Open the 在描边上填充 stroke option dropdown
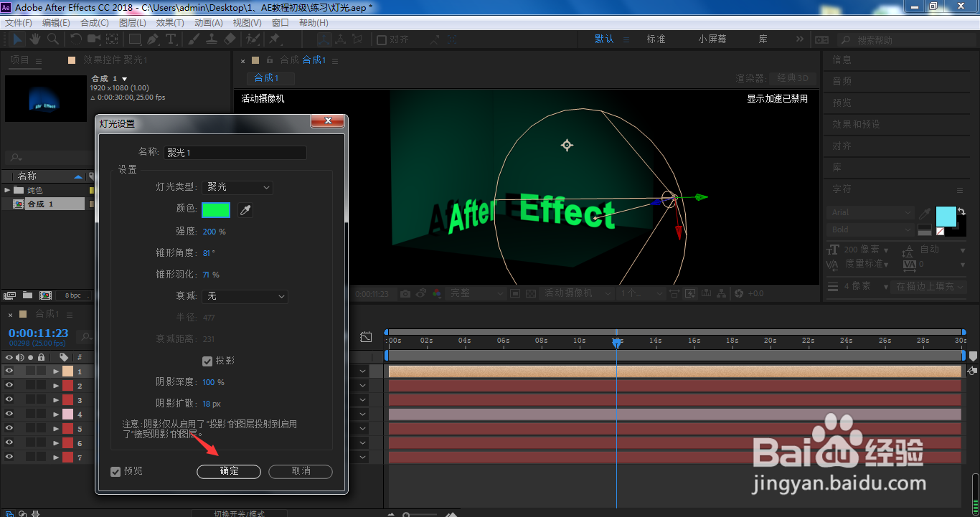Screen dimensions: 980x517 pos(929,286)
